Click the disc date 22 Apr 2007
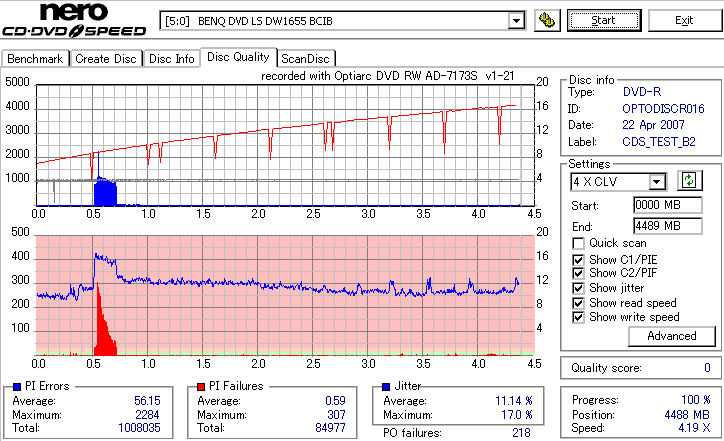Image resolution: width=724 pixels, height=441 pixels. pos(653,125)
